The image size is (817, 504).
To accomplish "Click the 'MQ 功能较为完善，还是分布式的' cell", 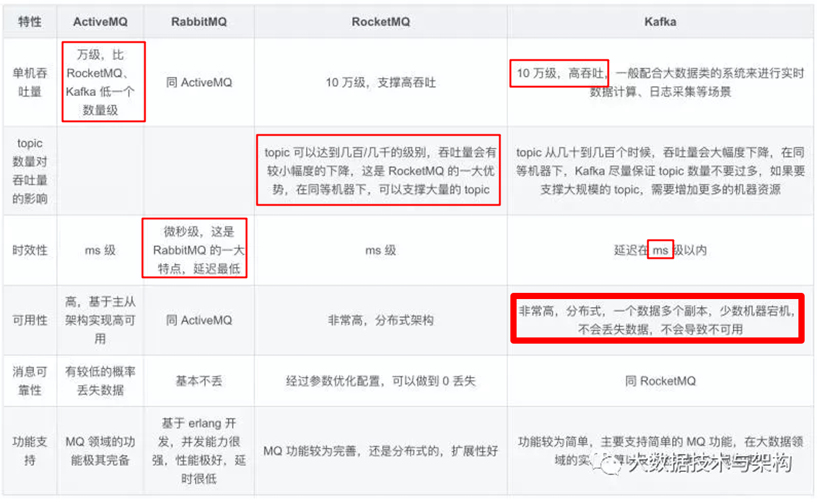I will (380, 451).
